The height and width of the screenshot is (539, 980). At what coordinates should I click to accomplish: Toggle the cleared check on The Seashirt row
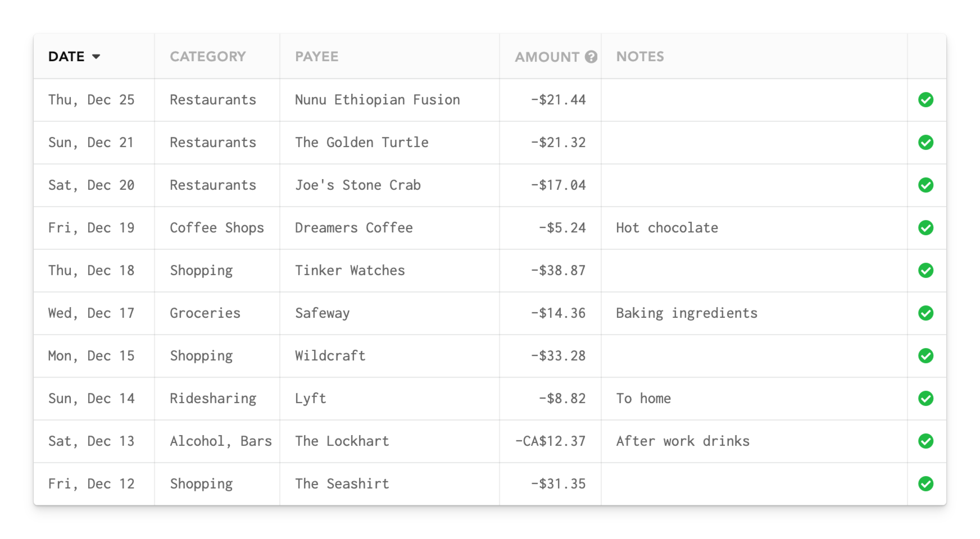[925, 484]
